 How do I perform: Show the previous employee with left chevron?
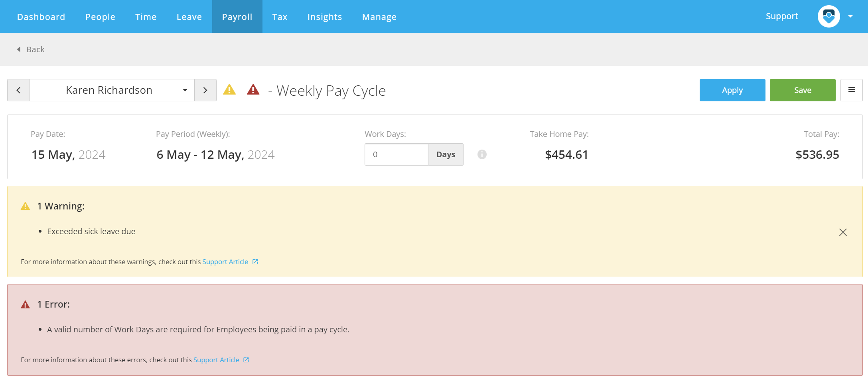[18, 90]
